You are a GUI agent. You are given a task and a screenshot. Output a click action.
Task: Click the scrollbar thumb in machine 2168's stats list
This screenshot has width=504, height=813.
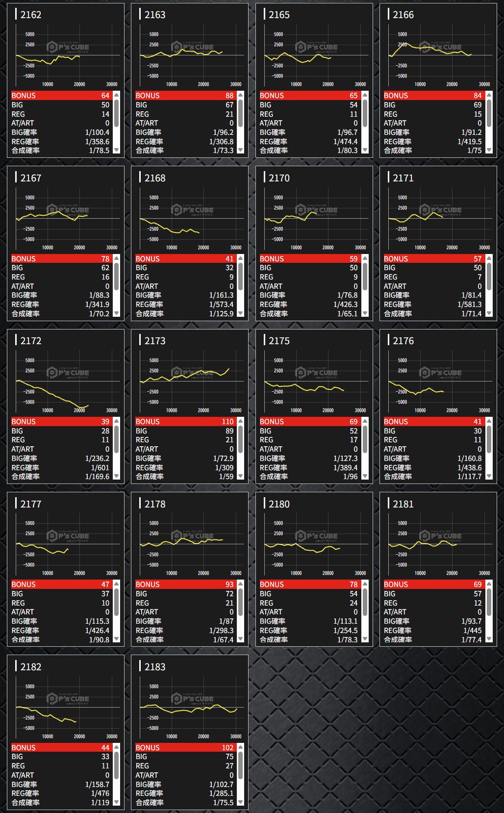point(240,277)
